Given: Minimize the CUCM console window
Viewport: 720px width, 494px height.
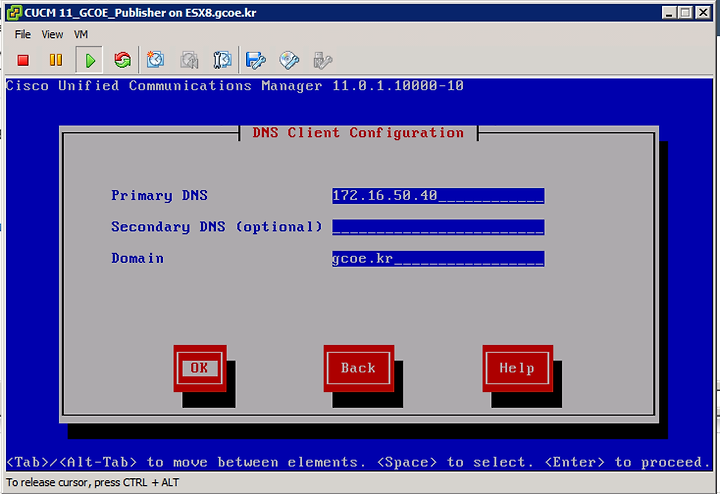Looking at the screenshot, I should click(x=669, y=12).
